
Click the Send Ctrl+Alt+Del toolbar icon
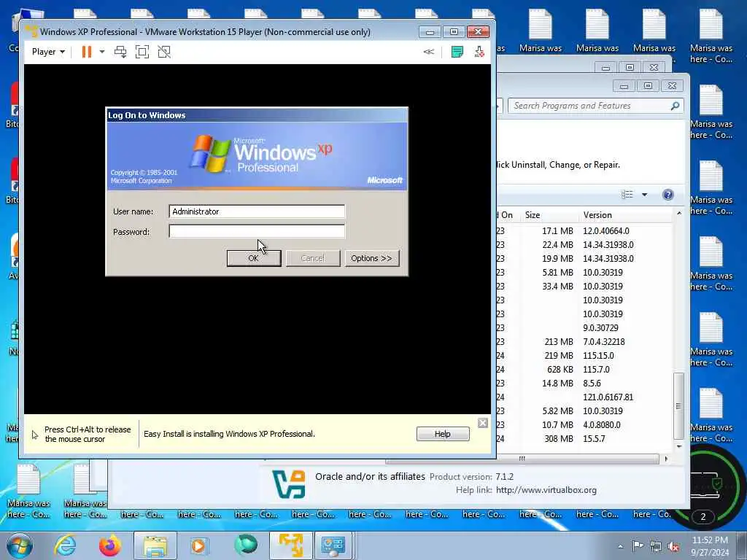pos(120,52)
